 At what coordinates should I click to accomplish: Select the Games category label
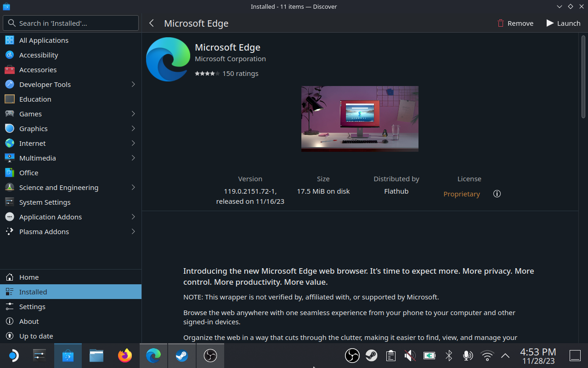point(30,114)
